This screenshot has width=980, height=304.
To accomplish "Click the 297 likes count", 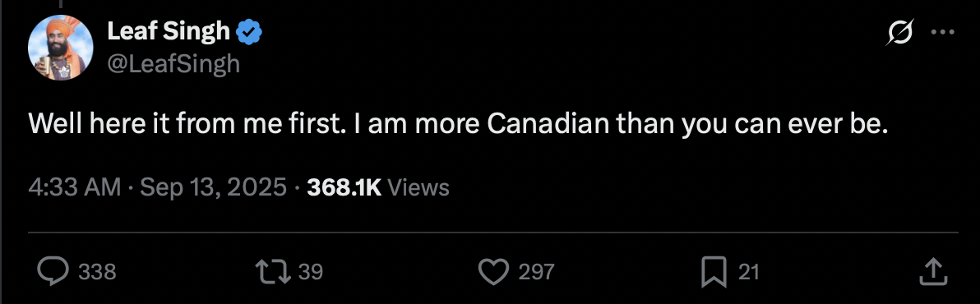I will click(x=536, y=272).
